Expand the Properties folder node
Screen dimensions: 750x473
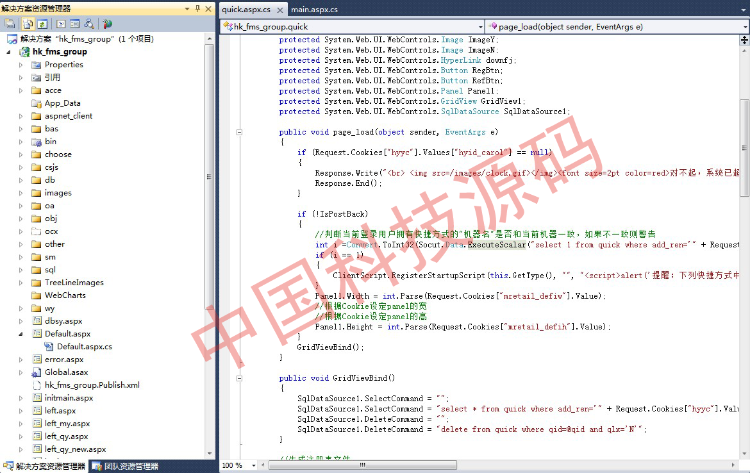coord(20,64)
